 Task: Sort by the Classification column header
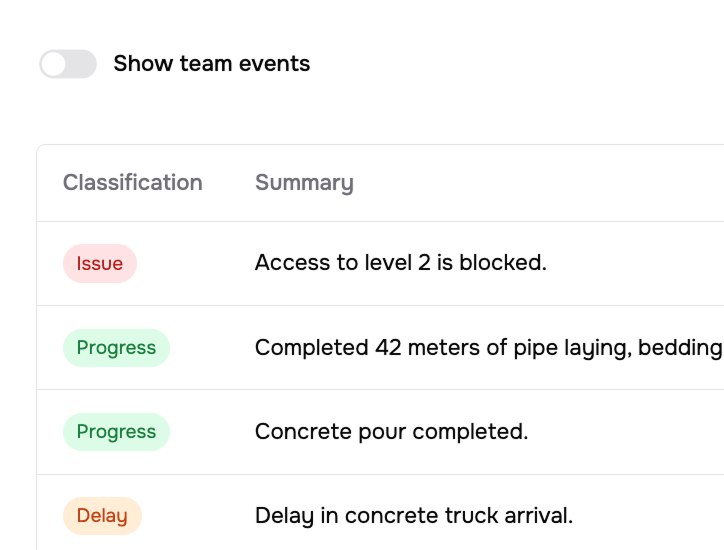pyautogui.click(x=132, y=183)
